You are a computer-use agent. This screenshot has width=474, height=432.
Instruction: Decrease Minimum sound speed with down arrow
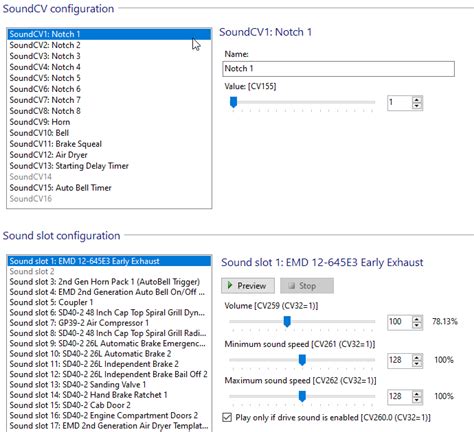tap(417, 364)
